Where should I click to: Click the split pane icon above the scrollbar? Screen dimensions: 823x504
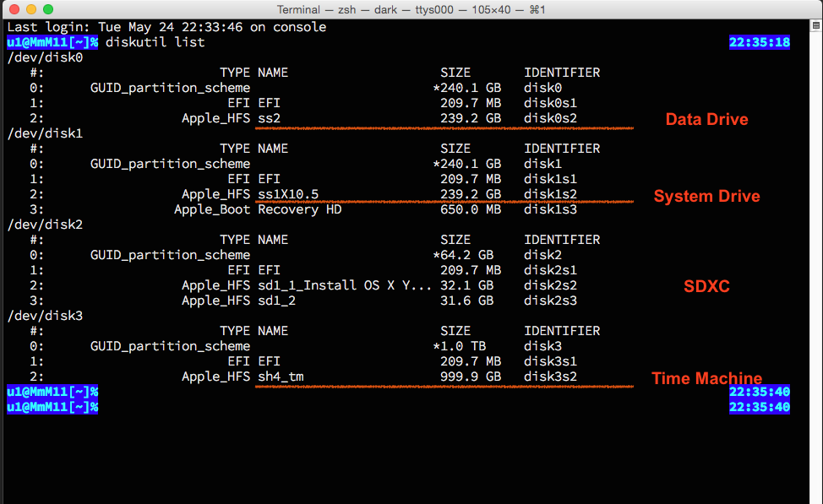[x=815, y=25]
